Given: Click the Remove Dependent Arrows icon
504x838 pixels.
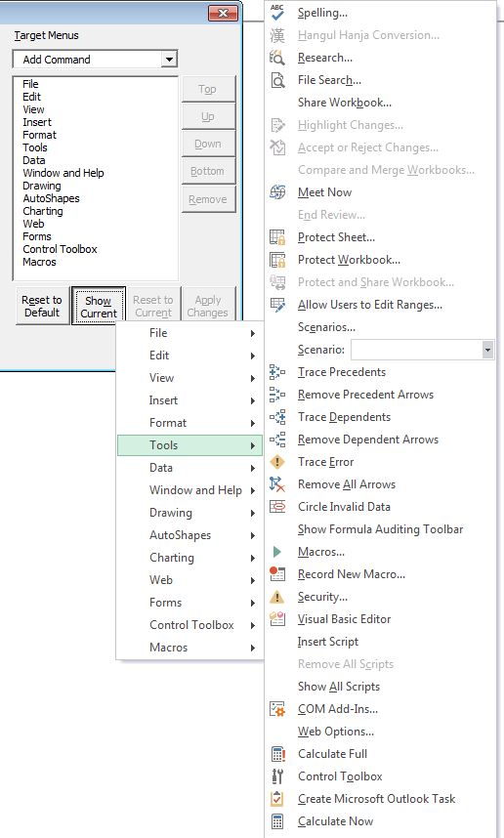Looking at the screenshot, I should [277, 439].
